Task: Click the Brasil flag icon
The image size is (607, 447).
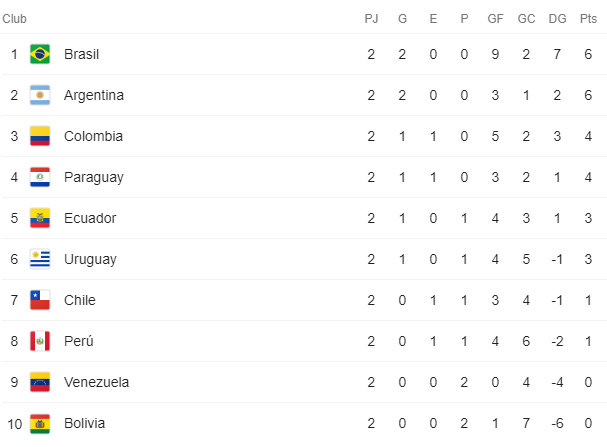Action: [40, 54]
